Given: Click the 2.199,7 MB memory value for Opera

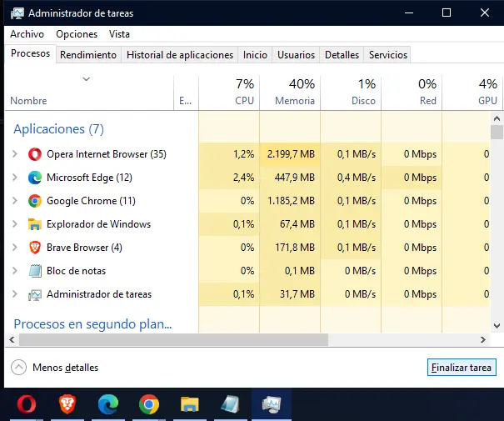Looking at the screenshot, I should (x=291, y=154).
